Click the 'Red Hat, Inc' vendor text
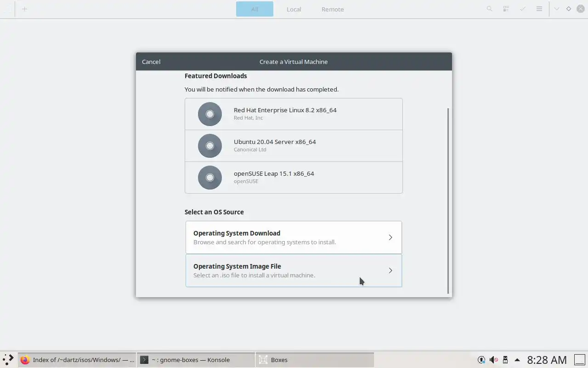Screen dimensions: 588x368 (248, 118)
